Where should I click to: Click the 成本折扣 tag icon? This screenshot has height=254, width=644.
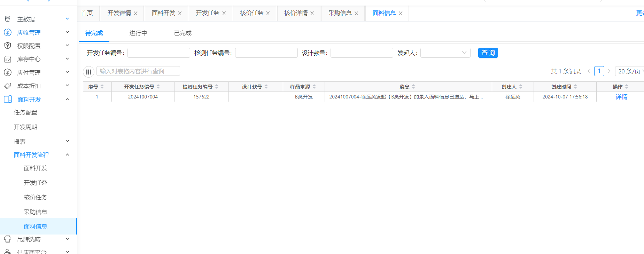[8, 86]
